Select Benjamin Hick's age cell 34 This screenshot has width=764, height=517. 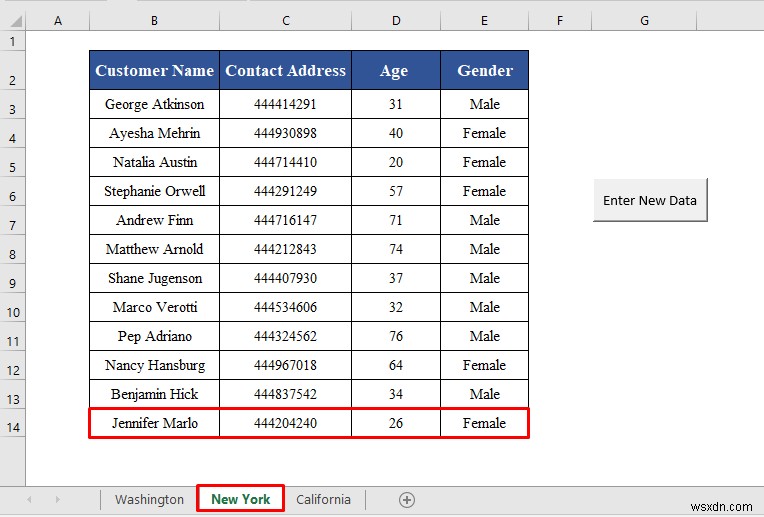coord(396,394)
